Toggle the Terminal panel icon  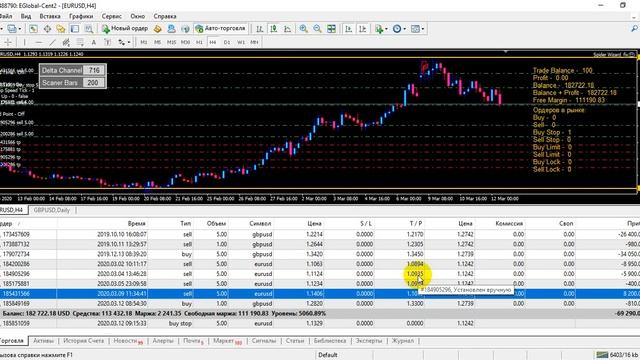tap(75, 29)
